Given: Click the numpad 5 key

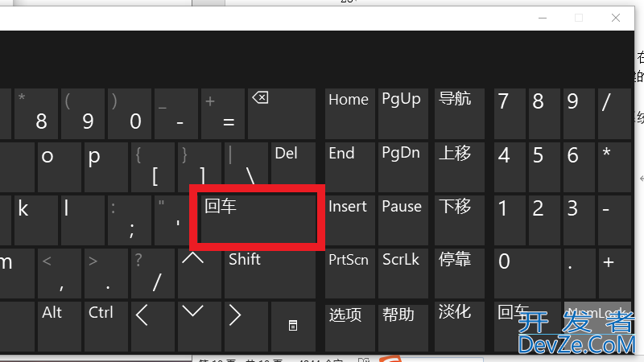Looking at the screenshot, I should (544, 167).
